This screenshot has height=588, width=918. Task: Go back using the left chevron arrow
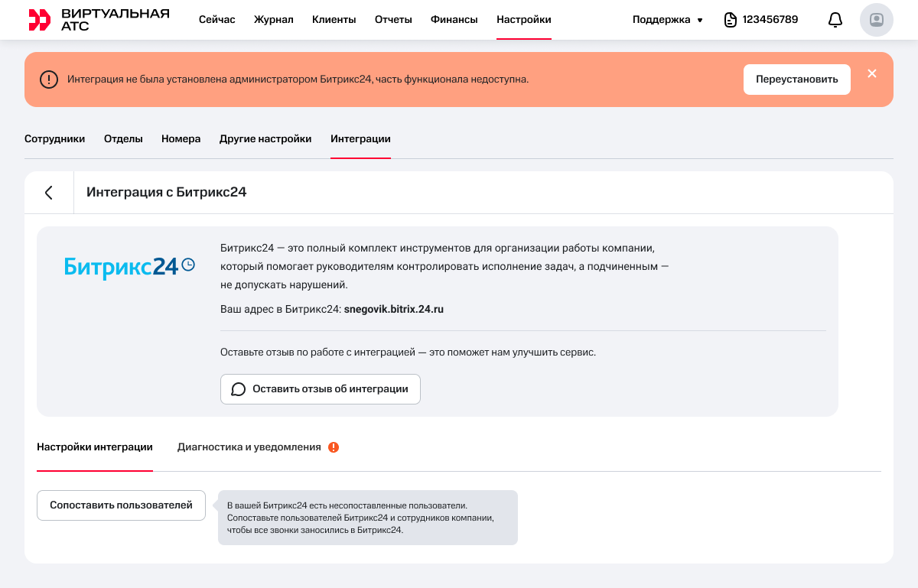[x=49, y=193]
